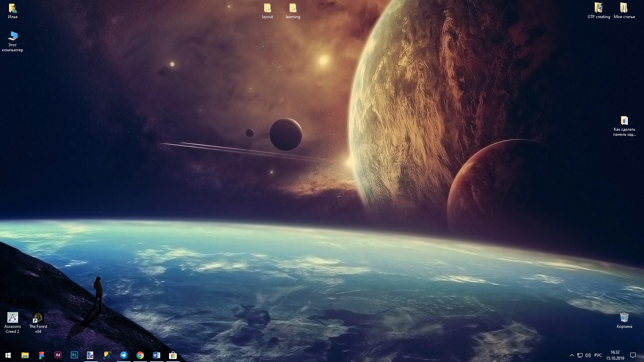Image resolution: width=644 pixels, height=362 pixels.
Task: Launch Figma from the taskbar
Action: coord(41,355)
